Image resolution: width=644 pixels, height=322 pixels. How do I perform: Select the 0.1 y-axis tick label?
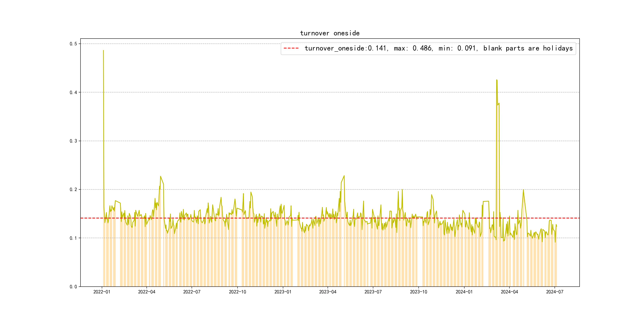(x=73, y=238)
